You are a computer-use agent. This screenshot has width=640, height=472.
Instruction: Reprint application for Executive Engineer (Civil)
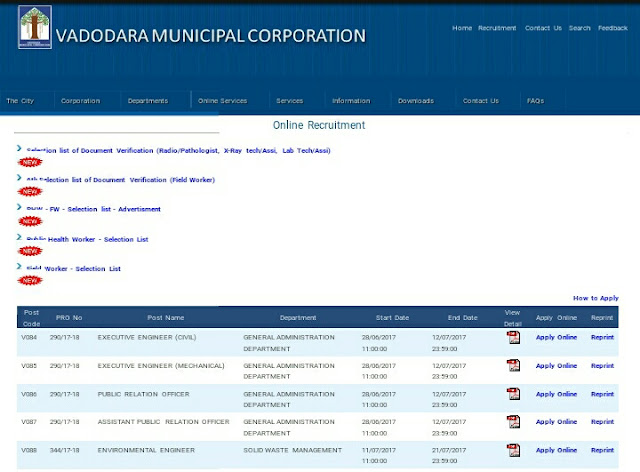point(602,337)
